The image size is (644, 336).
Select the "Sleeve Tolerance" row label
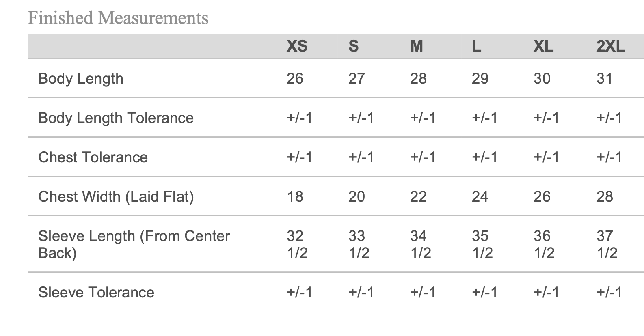click(x=96, y=292)
